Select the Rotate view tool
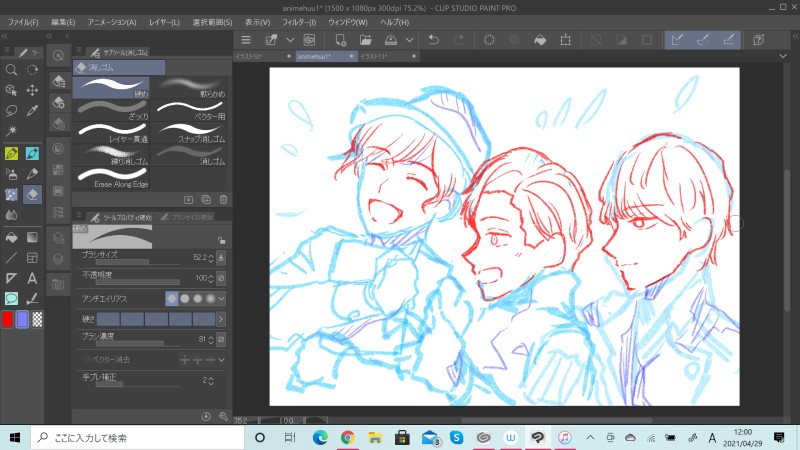 32,70
